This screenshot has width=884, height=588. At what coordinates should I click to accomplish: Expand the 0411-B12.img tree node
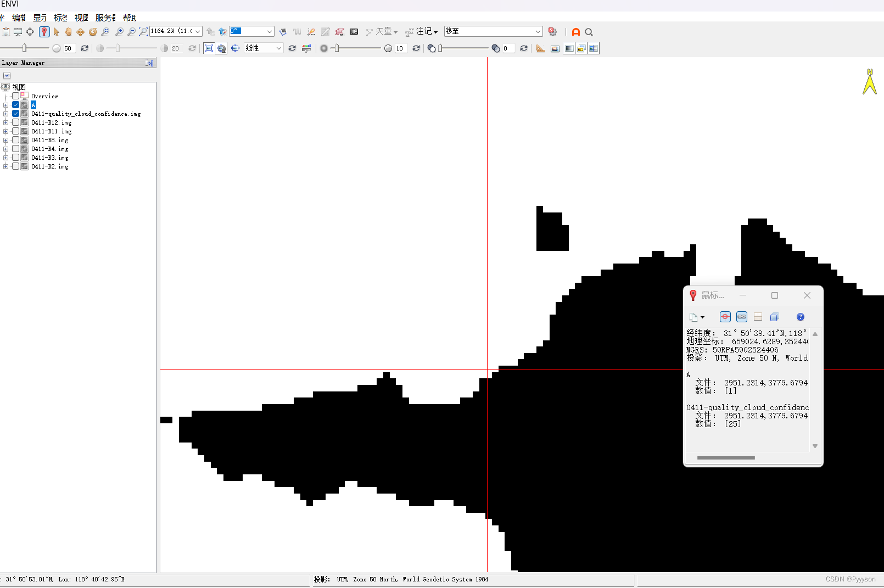click(5, 122)
